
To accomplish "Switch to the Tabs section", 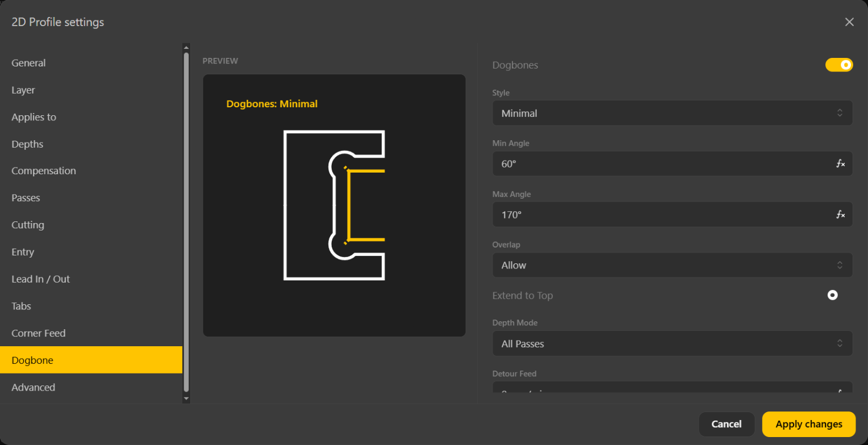I will 91,306.
